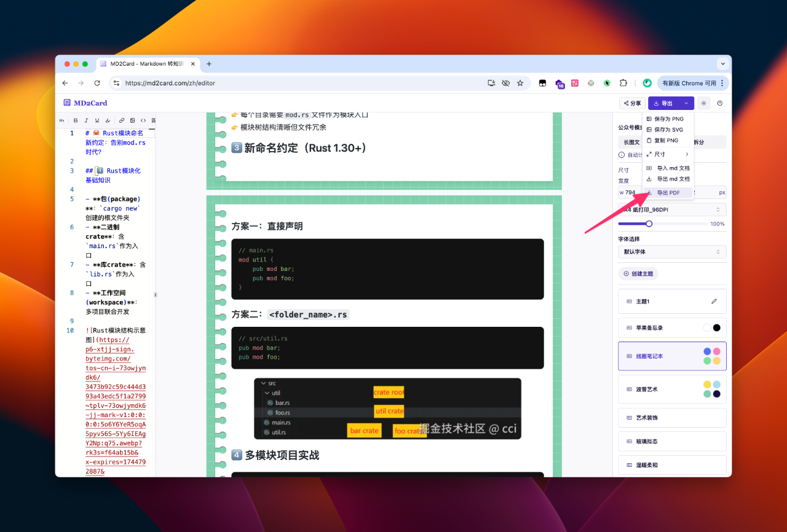Viewport: 787px width, 532px height.
Task: Toggle underline formatting in editor toolbar
Action: click(97, 120)
